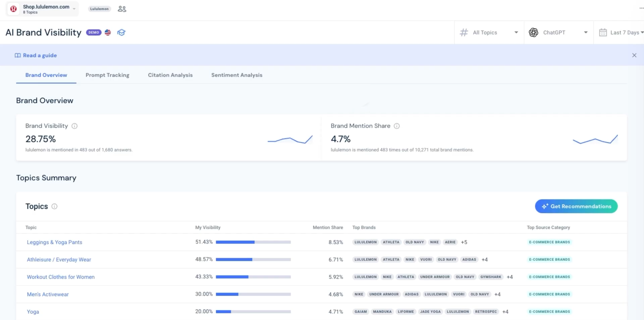The image size is (644, 320).
Task: Open the Athleisure / Everyday Wear topic
Action: pyautogui.click(x=59, y=260)
